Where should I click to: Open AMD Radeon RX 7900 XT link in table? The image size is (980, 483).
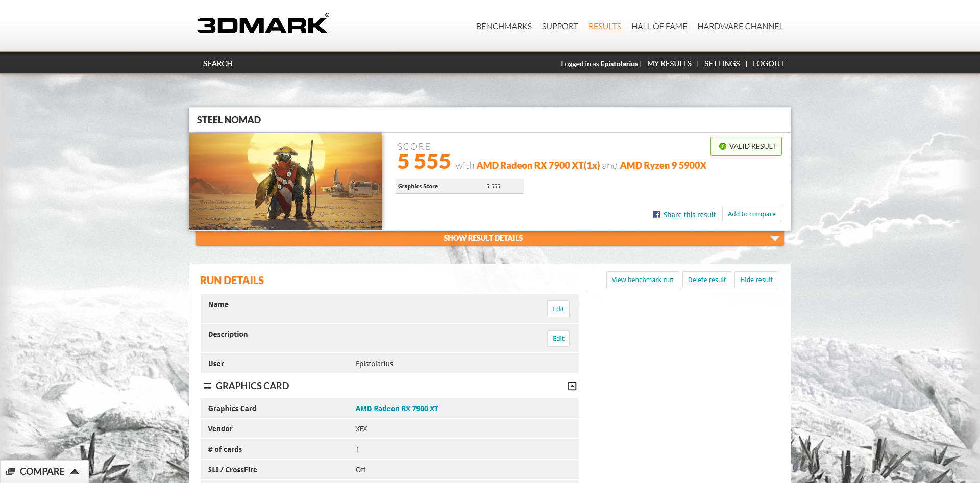397,409
